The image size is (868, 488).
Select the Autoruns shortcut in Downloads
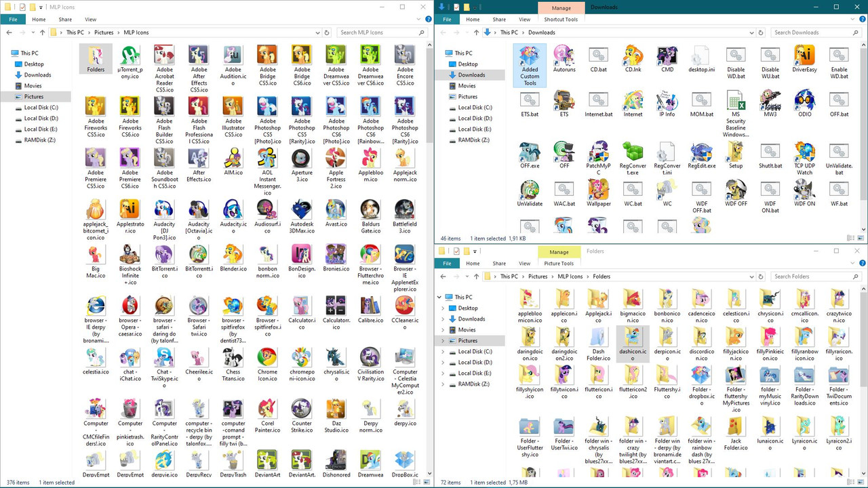click(564, 59)
